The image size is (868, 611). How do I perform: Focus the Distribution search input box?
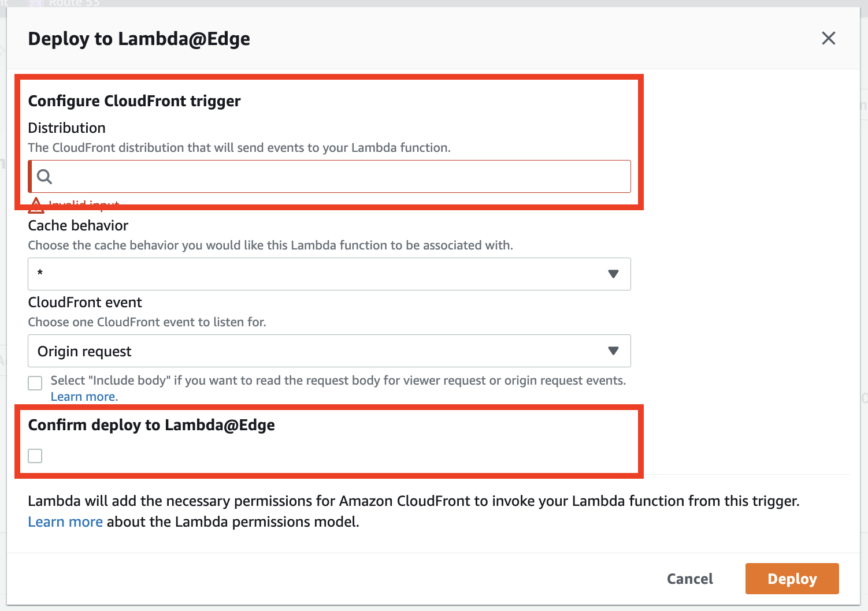tap(335, 177)
